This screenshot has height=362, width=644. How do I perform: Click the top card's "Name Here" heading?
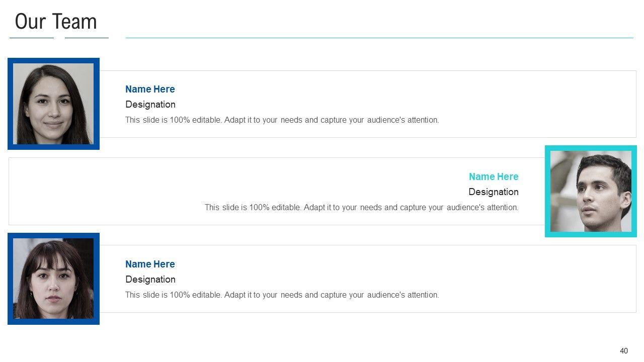pos(150,89)
